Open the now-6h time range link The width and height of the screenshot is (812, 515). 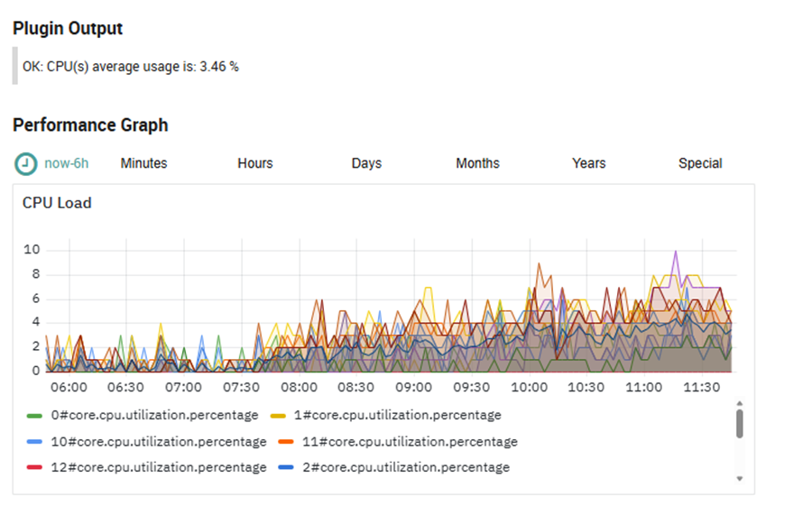click(66, 163)
